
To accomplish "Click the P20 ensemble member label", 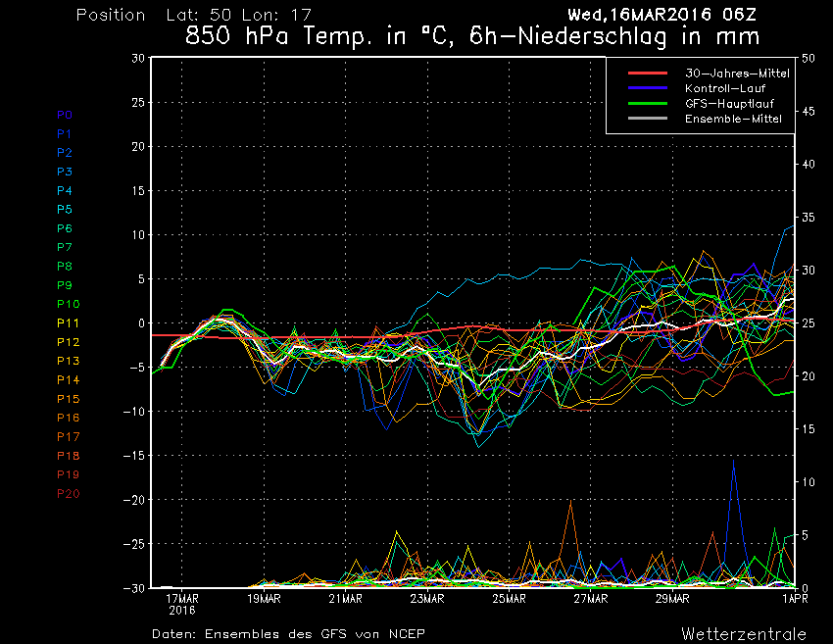I will (69, 494).
